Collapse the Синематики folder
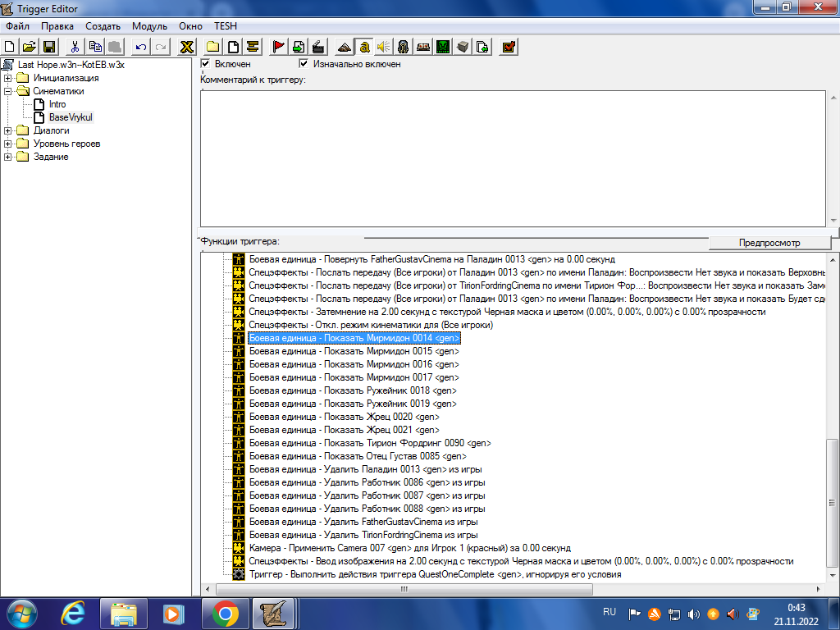 7,91
